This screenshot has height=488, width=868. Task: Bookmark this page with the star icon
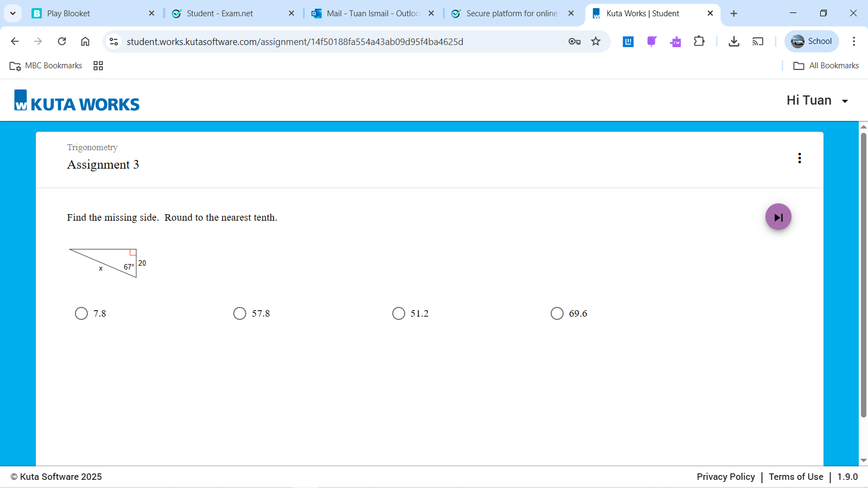pyautogui.click(x=596, y=42)
